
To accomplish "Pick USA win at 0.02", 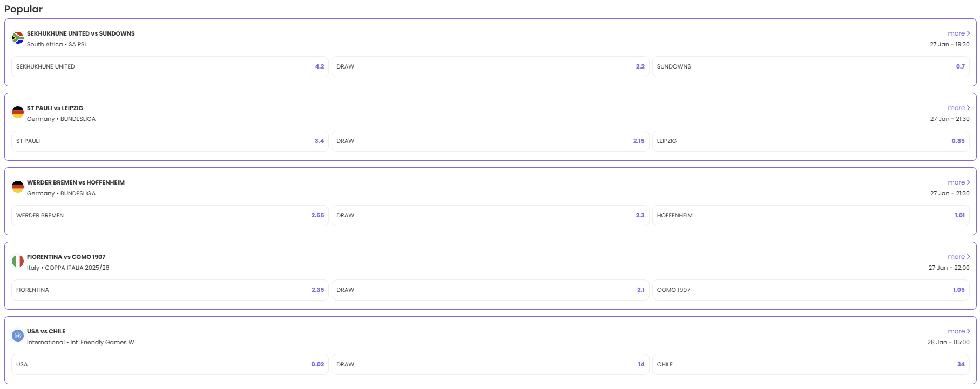I will click(170, 365).
